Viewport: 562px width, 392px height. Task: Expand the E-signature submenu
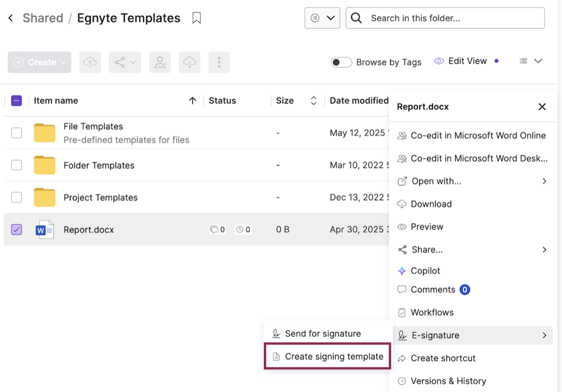(473, 335)
